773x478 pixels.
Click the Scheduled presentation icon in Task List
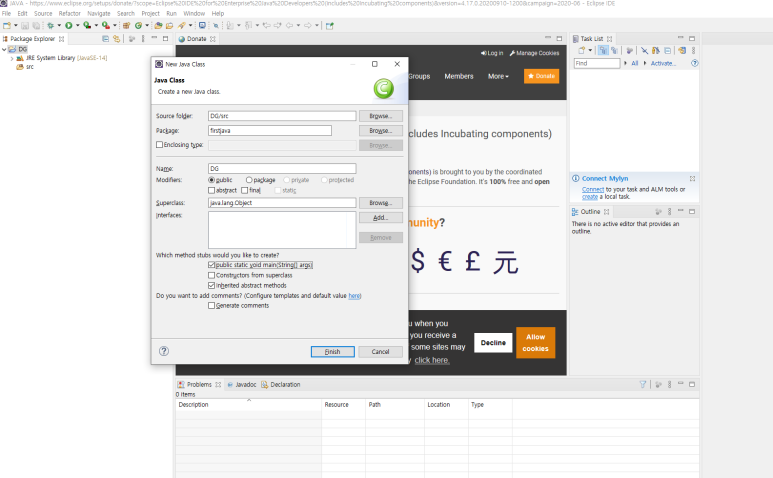coord(614,50)
